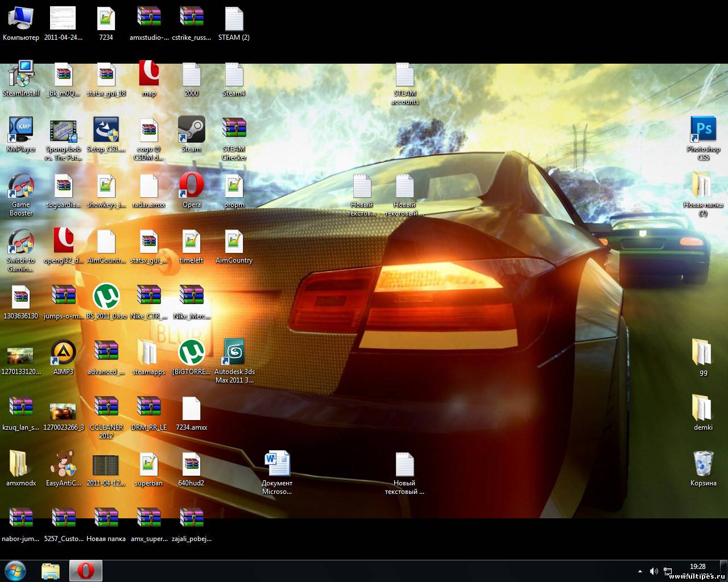Select the Компьютер desktop icon
Viewport: 728px width, 582px height.
pyautogui.click(x=21, y=19)
